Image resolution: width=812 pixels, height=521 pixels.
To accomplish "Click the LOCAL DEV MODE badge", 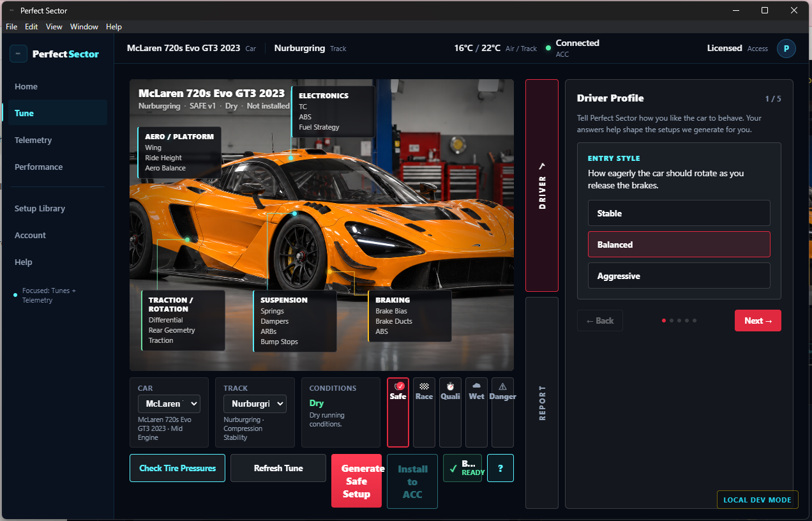I will coord(758,500).
